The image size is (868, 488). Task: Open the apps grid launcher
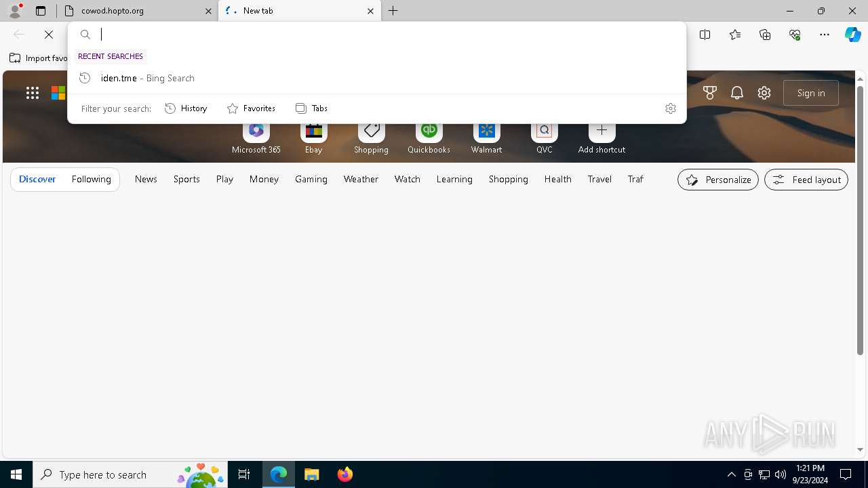pos(33,94)
